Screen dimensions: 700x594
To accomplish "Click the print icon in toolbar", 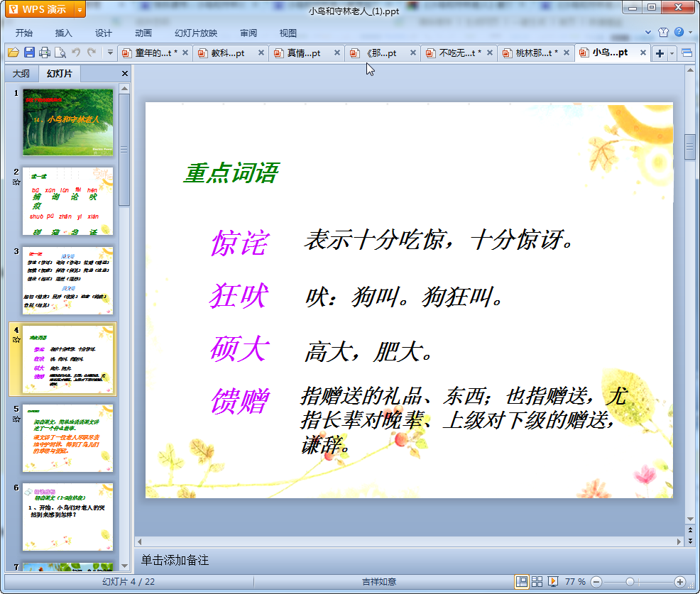I will 44,53.
